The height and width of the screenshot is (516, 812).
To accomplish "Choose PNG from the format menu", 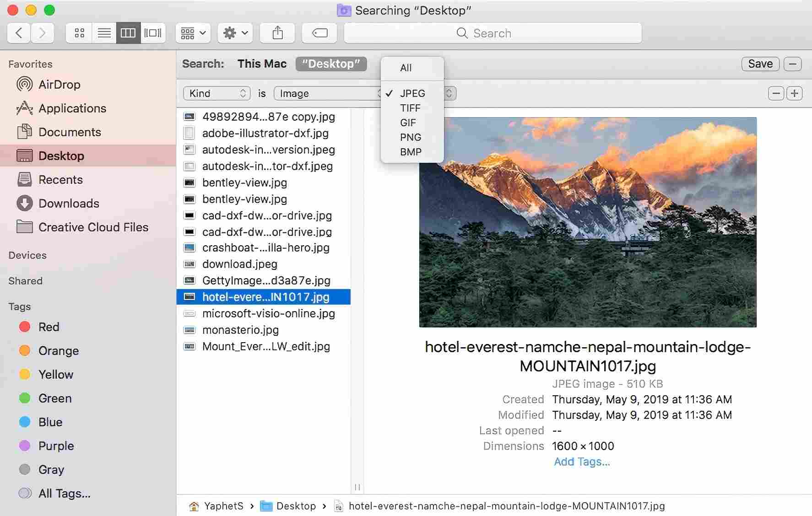I will pyautogui.click(x=410, y=137).
